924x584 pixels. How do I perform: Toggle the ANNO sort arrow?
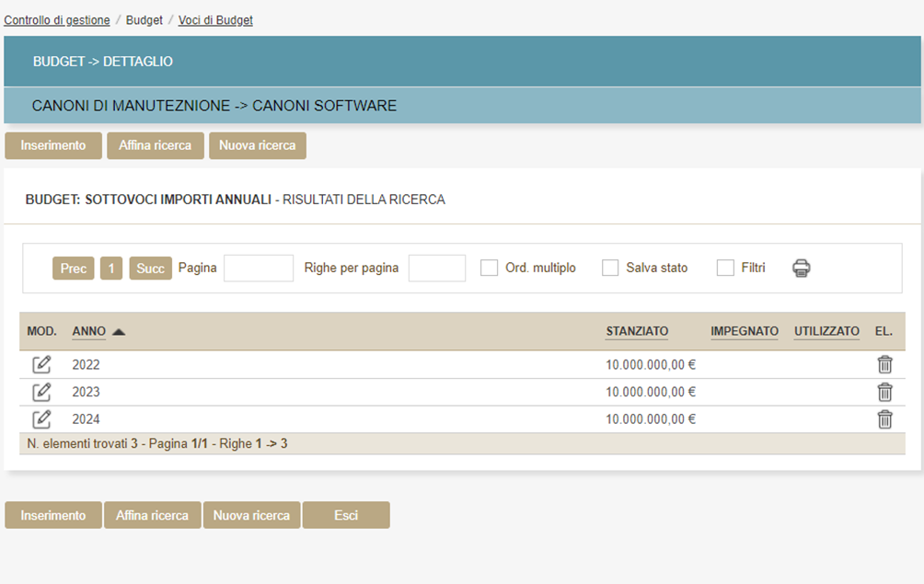click(x=119, y=331)
